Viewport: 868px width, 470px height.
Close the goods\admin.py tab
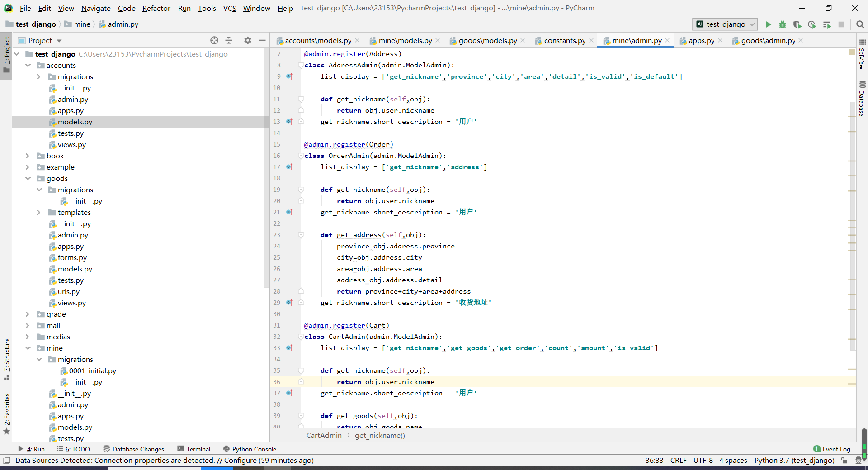coord(801,40)
